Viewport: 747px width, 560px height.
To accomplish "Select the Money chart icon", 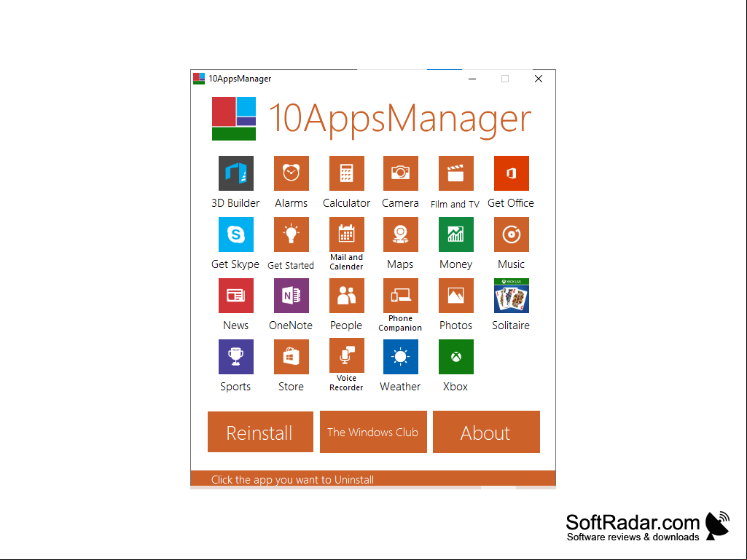I will [456, 234].
